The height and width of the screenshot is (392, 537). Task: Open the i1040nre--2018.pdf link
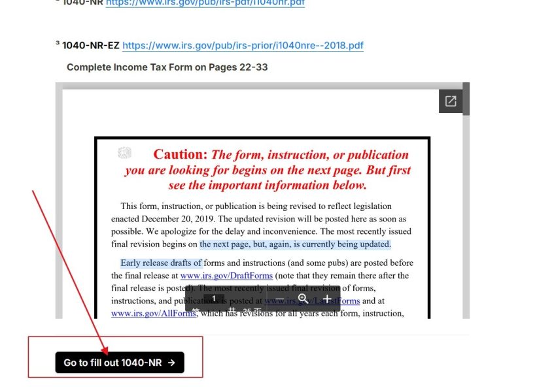243,46
